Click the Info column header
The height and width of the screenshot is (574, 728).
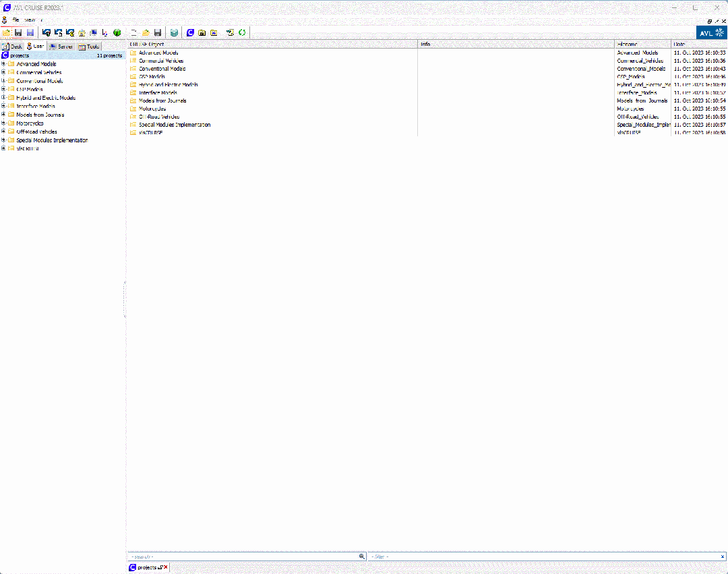(516, 44)
